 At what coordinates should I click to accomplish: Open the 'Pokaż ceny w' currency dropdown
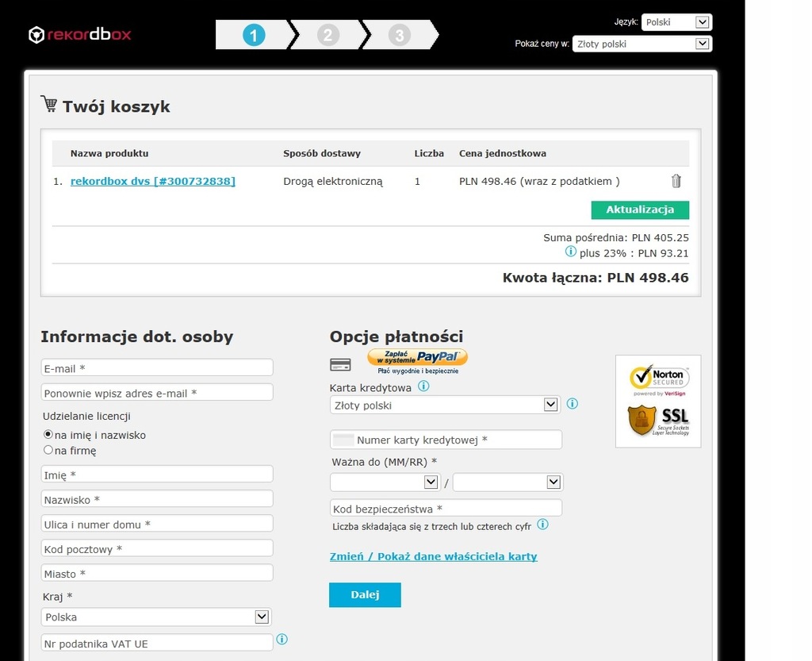pyautogui.click(x=642, y=44)
